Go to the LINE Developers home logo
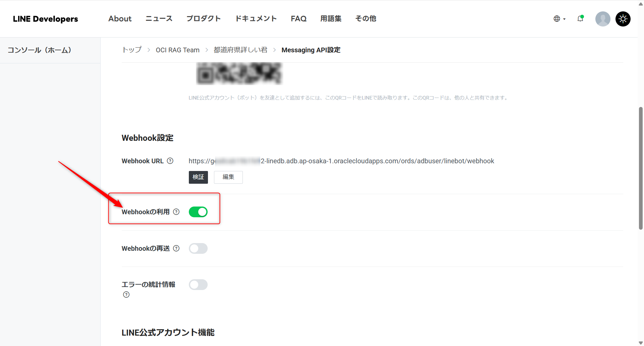 [46, 19]
